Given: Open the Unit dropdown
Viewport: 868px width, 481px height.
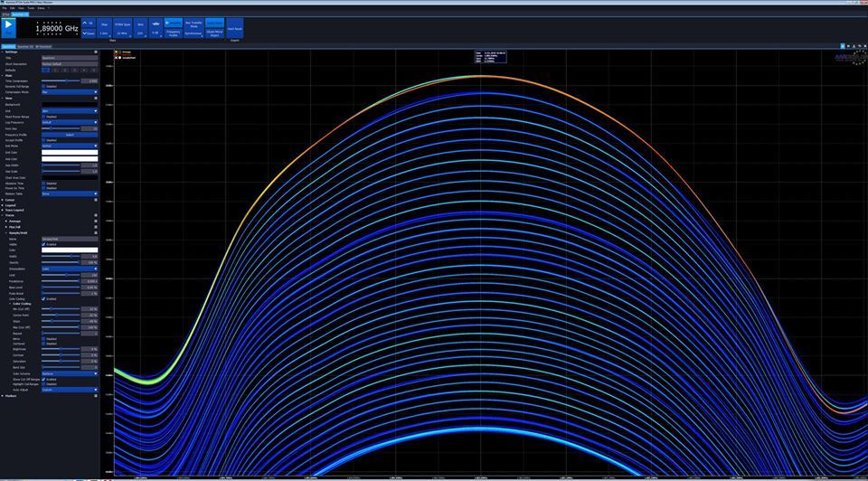Looking at the screenshot, I should pyautogui.click(x=70, y=111).
